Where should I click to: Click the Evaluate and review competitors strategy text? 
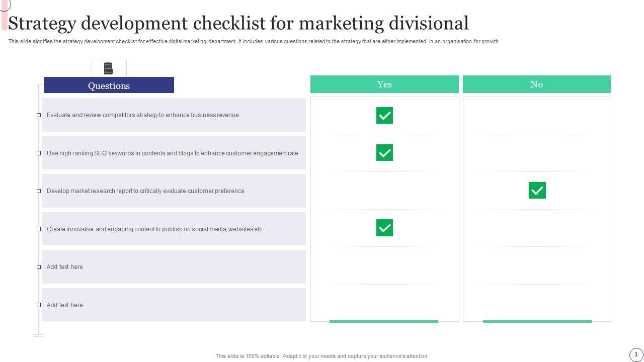(143, 115)
